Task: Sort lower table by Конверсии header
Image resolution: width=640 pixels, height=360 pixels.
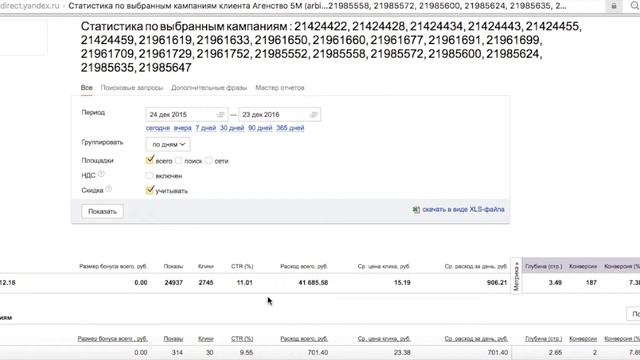Action: pos(583,339)
